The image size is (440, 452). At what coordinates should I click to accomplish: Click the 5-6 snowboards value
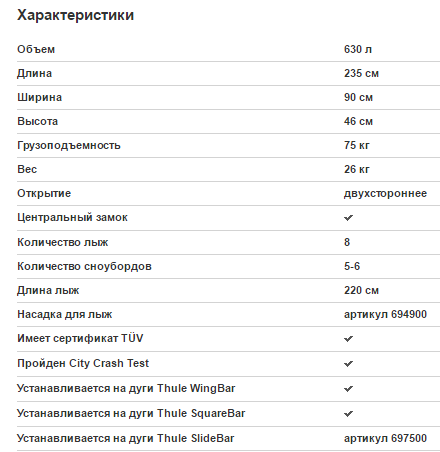352,266
